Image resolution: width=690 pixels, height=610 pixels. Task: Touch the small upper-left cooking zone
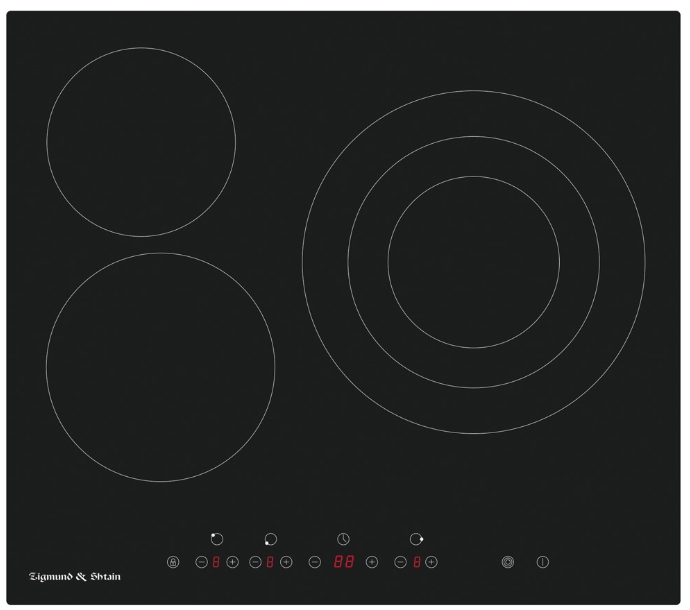coord(141,141)
